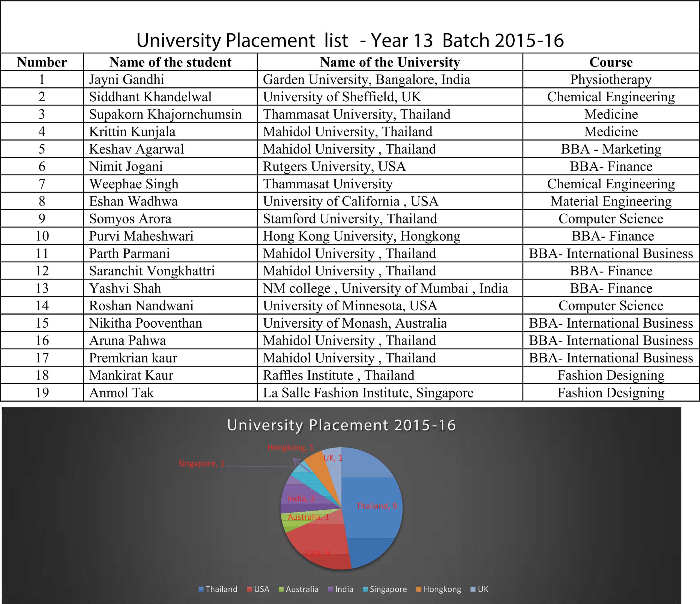The height and width of the screenshot is (604, 700).
Task: Select the cell 'Weephae Singh'
Action: pos(170,184)
